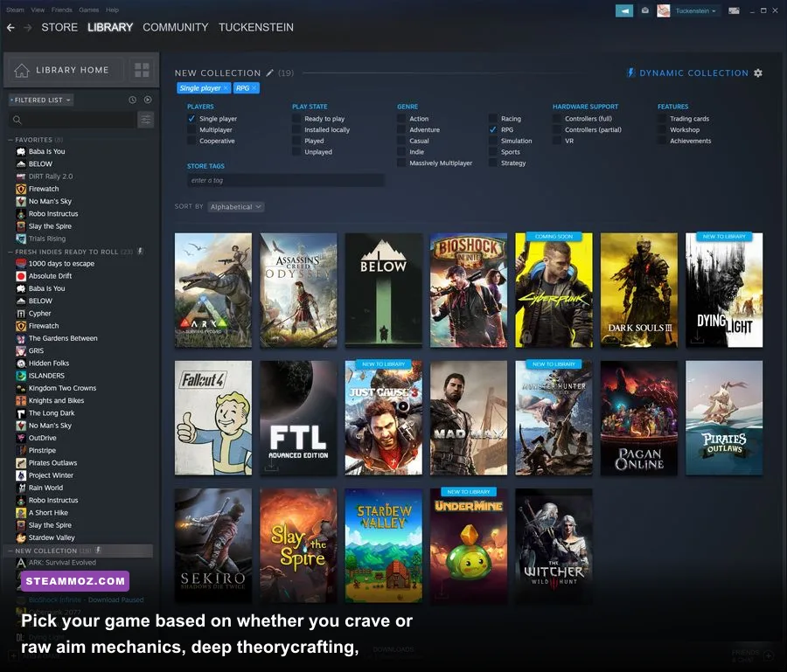Enable the Cooperative checkbox

pyautogui.click(x=192, y=141)
